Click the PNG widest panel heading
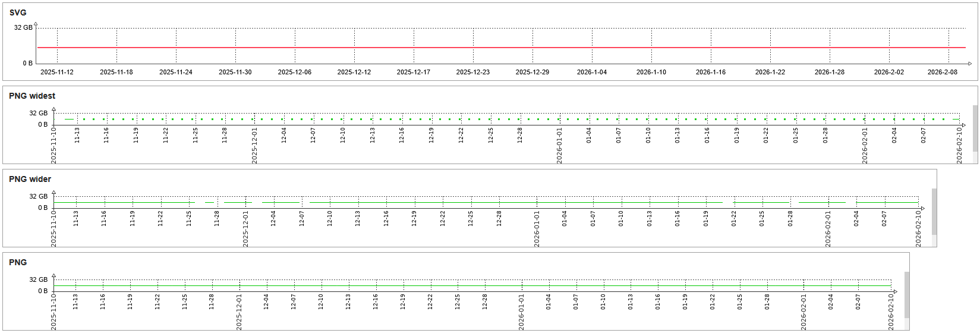This screenshot has width=980, height=333. click(x=32, y=96)
